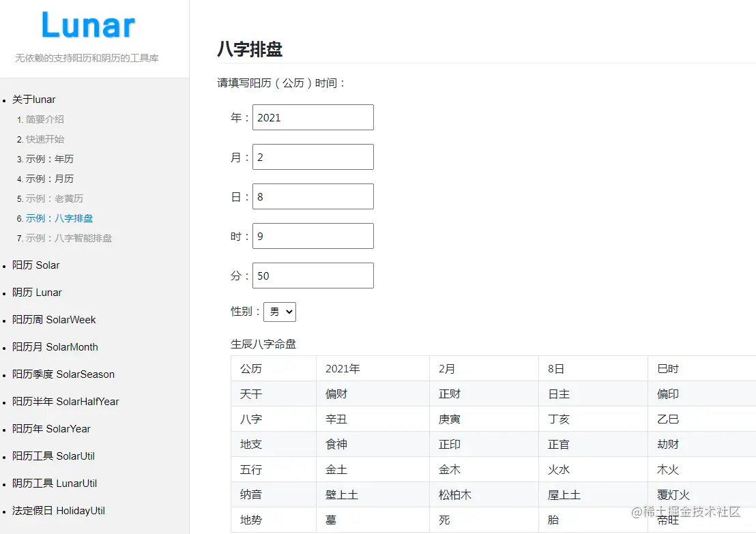Select the 八字 row header cell
The image size is (756, 534).
[x=274, y=419]
